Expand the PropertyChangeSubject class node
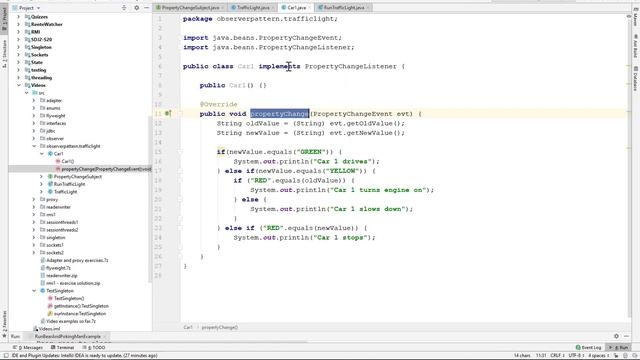640x360 pixels. pos(42,177)
